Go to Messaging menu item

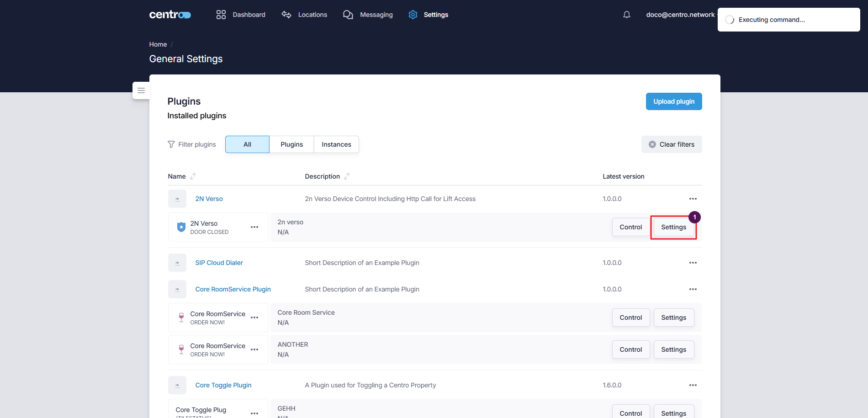click(x=376, y=15)
